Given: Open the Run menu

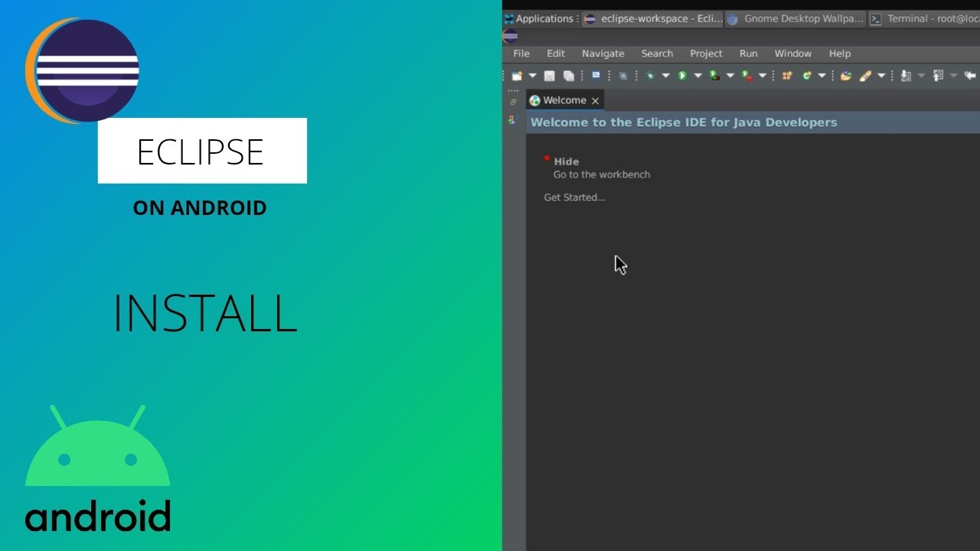Looking at the screenshot, I should (749, 54).
